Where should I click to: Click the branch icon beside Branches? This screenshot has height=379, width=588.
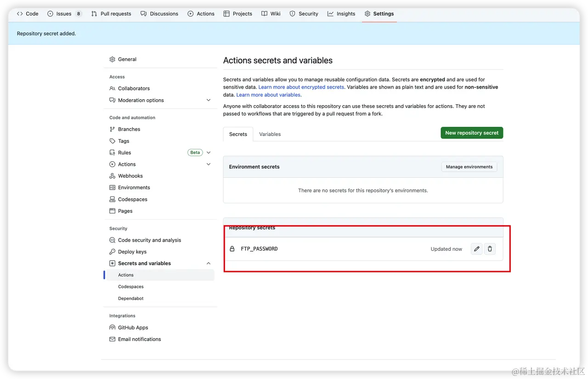pyautogui.click(x=113, y=129)
